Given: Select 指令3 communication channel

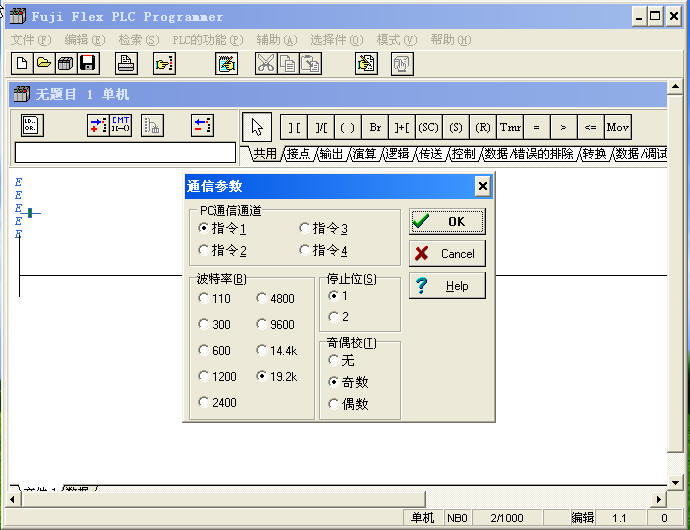Looking at the screenshot, I should coord(305,228).
